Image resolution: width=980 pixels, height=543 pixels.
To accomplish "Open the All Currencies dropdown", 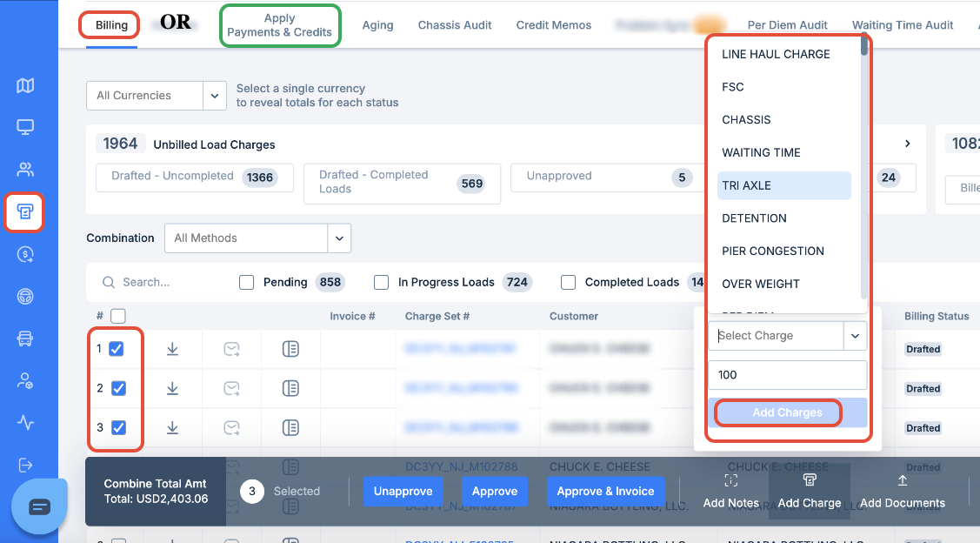I will pyautogui.click(x=157, y=96).
